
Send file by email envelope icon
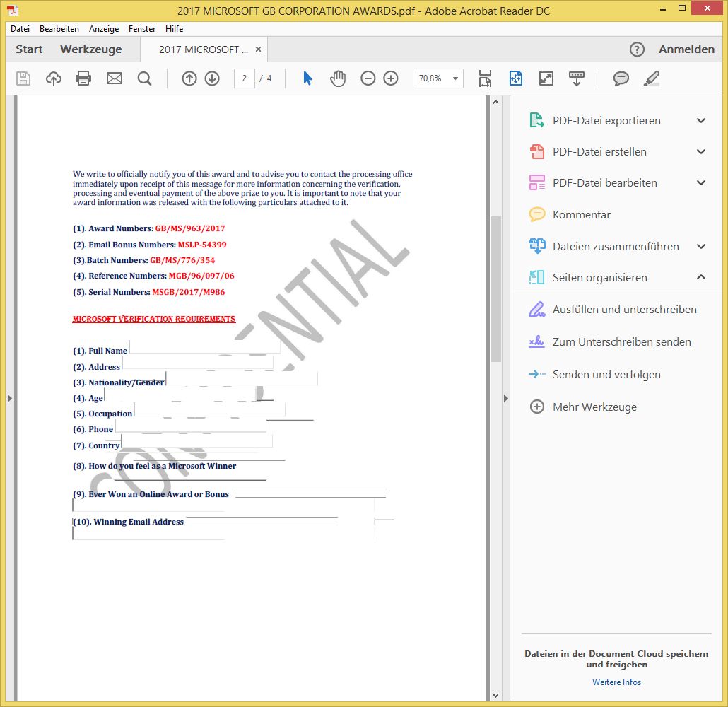pos(115,78)
